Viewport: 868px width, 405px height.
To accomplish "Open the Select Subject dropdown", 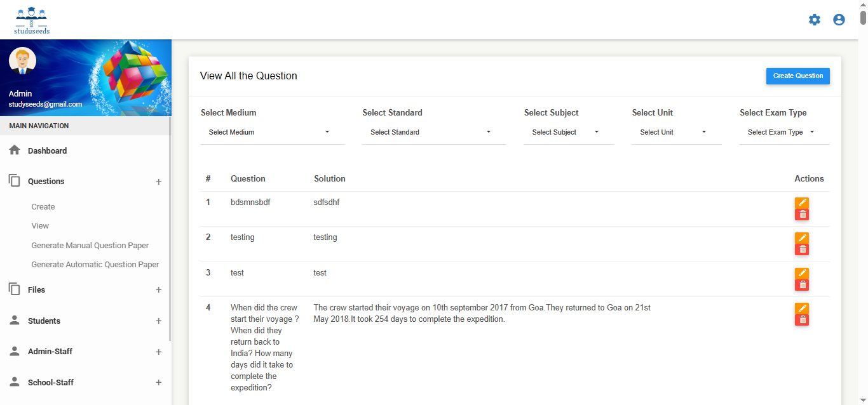I will 568,132.
